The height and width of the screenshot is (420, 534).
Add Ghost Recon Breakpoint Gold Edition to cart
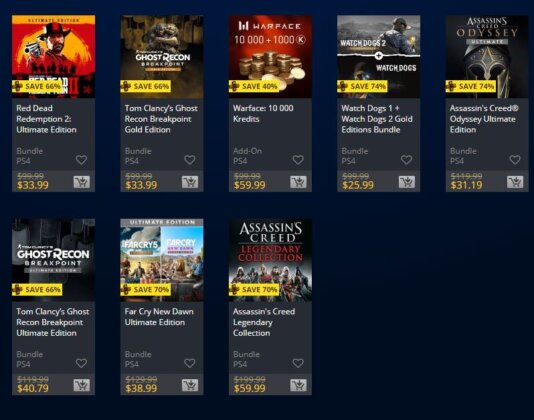tap(190, 182)
